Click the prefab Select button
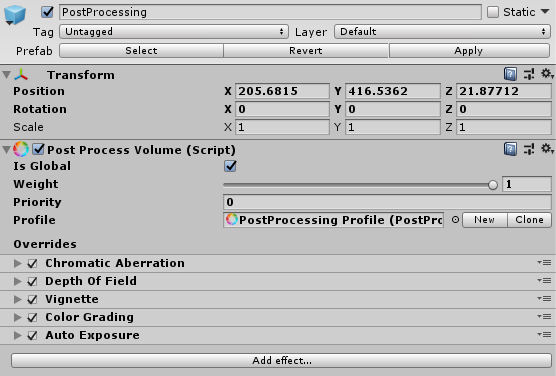The image size is (556, 376). pyautogui.click(x=141, y=50)
